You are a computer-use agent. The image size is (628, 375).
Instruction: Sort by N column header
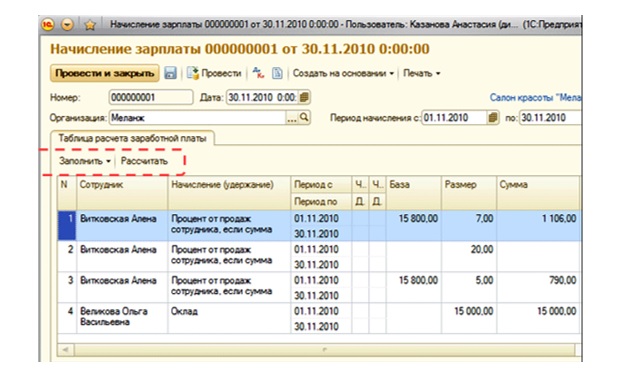67,193
